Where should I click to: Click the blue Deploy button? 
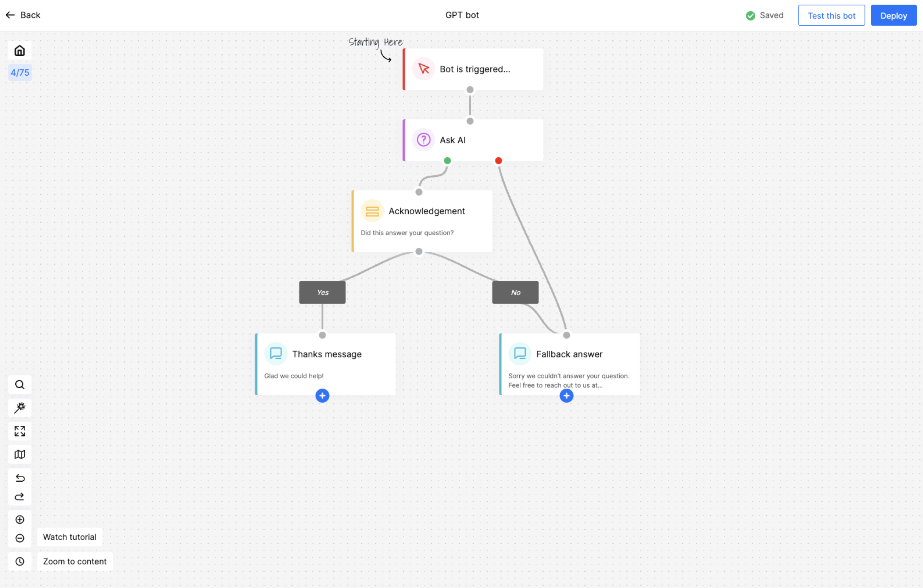[893, 16]
